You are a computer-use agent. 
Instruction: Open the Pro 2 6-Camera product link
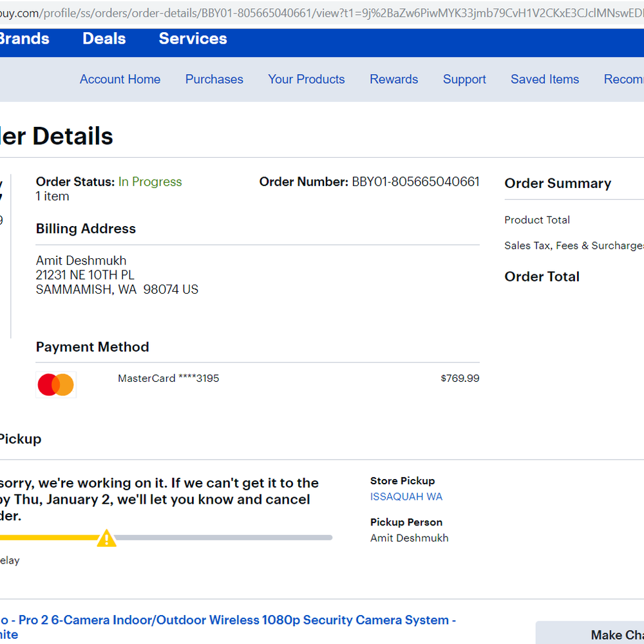click(228, 627)
